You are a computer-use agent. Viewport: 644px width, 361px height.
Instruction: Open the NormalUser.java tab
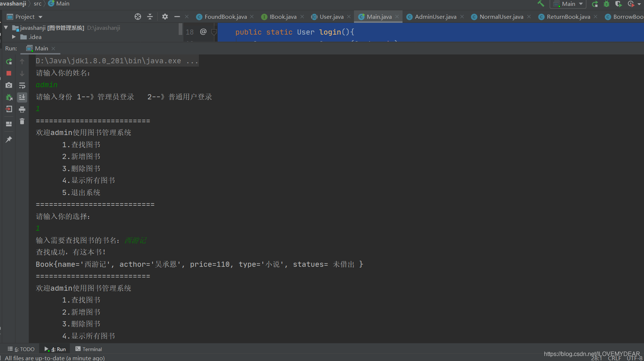[501, 17]
